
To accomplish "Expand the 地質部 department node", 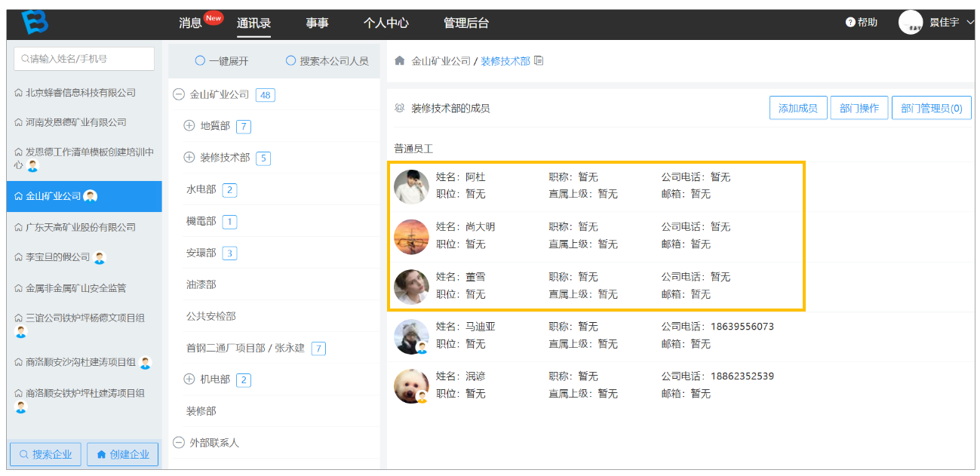I will point(189,126).
